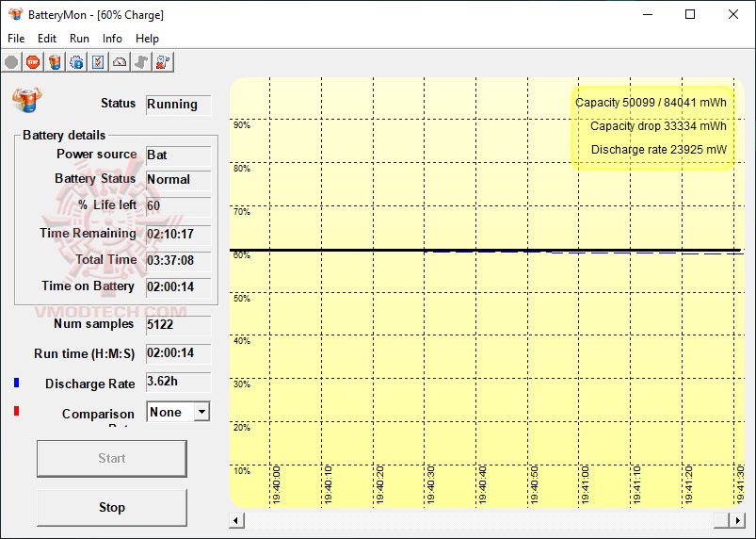Click the large battery mascot icon beside Status

point(27,99)
